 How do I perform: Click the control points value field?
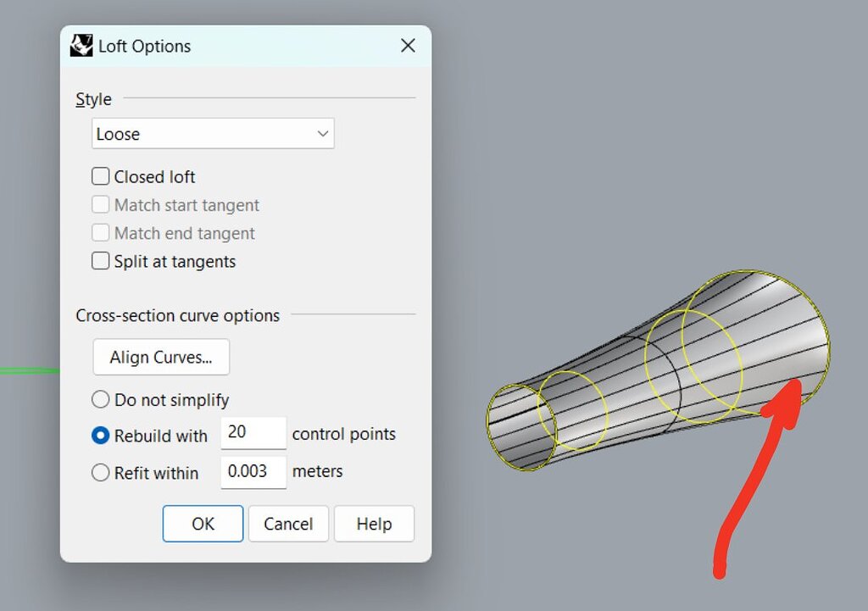(x=253, y=432)
